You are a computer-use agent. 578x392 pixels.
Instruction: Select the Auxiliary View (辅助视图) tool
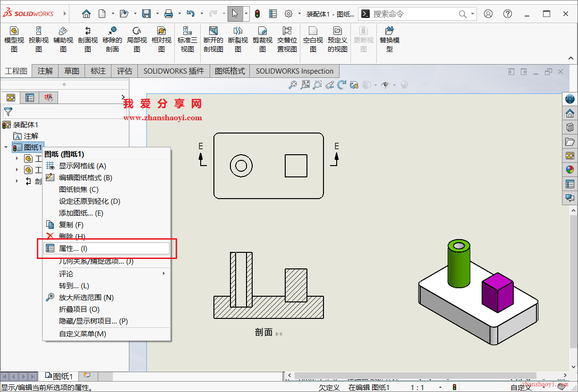click(63, 39)
